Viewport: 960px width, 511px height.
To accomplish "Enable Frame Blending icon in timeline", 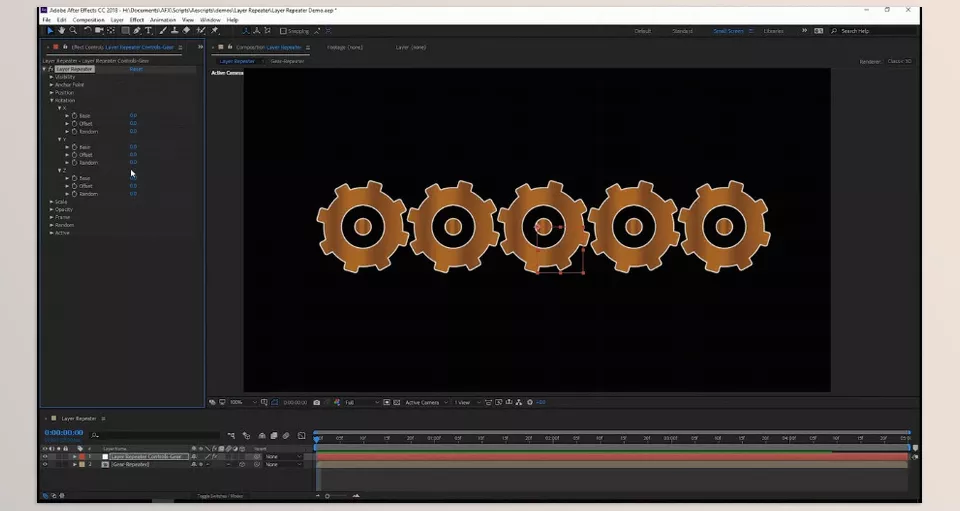I will (274, 436).
